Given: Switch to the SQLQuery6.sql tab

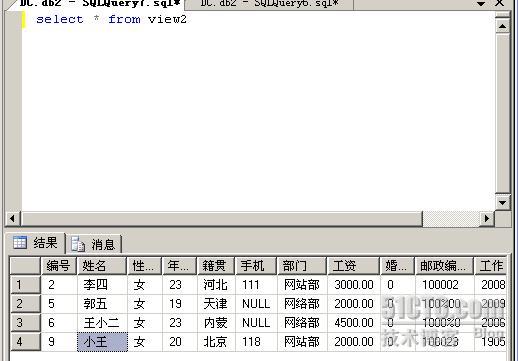Looking at the screenshot, I should tap(269, 4).
